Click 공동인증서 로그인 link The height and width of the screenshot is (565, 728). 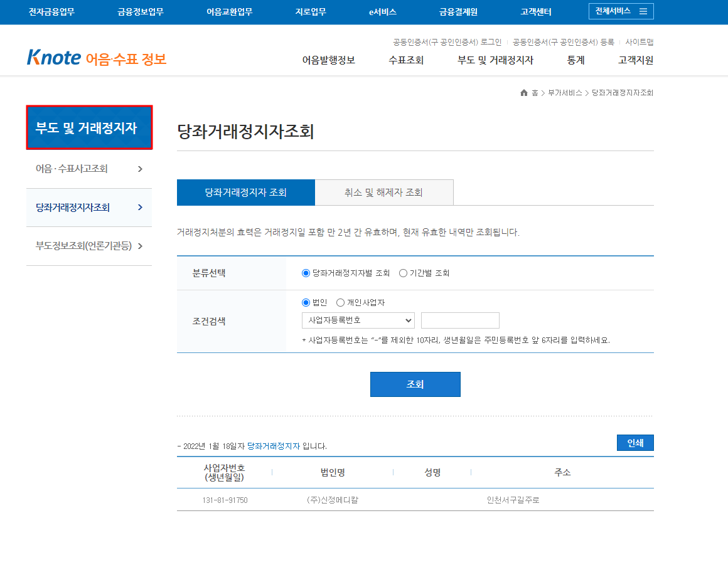pos(447,42)
